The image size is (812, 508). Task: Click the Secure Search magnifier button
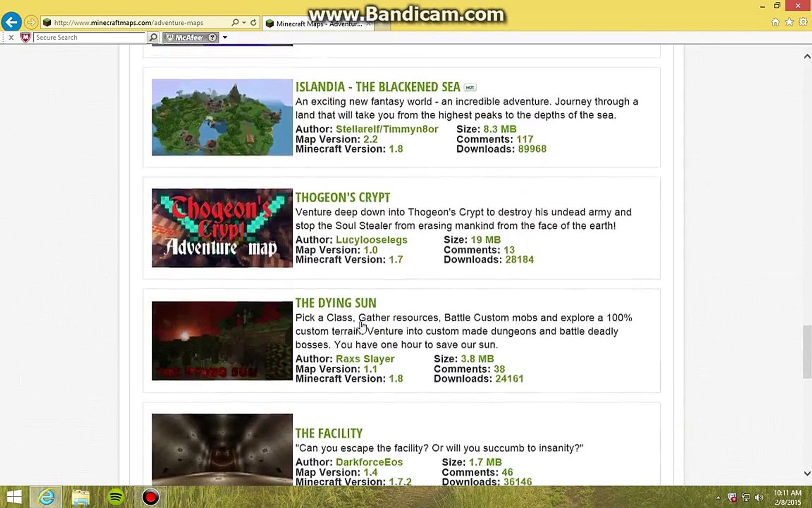pos(153,37)
